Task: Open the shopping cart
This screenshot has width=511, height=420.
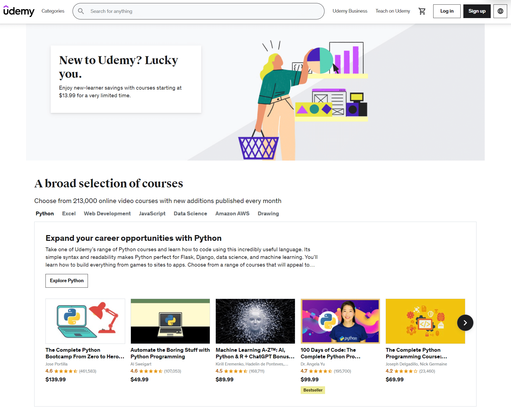Action: tap(422, 11)
